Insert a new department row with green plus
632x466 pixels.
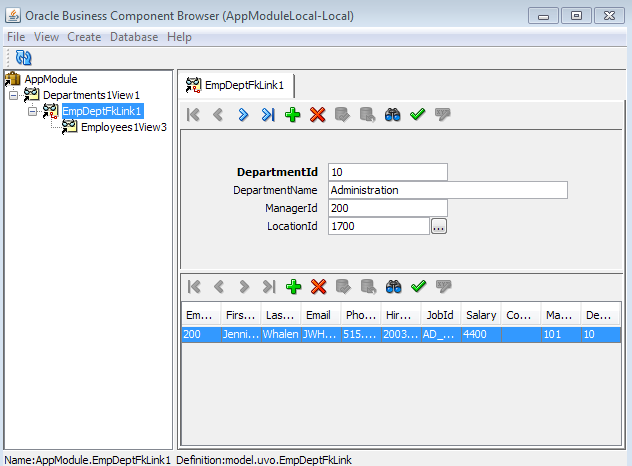293,115
